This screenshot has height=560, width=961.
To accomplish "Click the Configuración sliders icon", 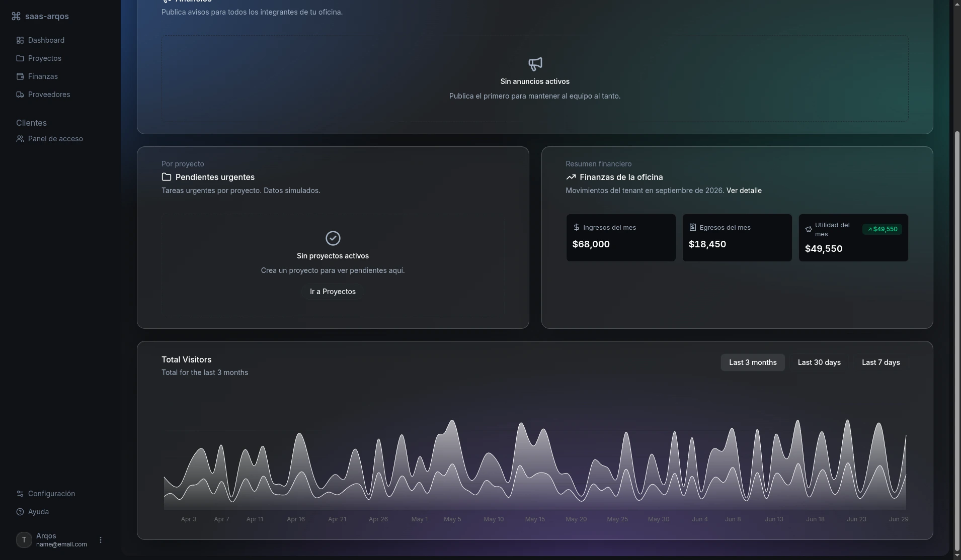I will tap(20, 494).
